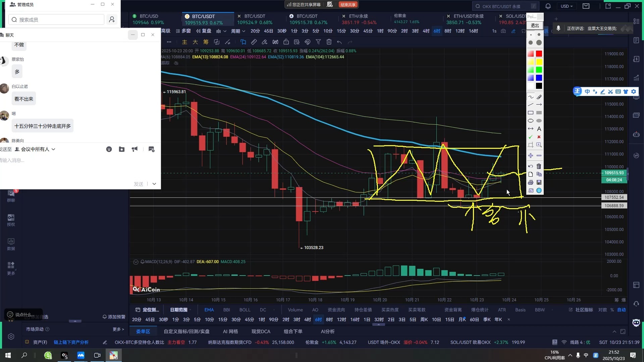
Task: Toggle the 自动 auto scale option
Action: click(x=622, y=310)
